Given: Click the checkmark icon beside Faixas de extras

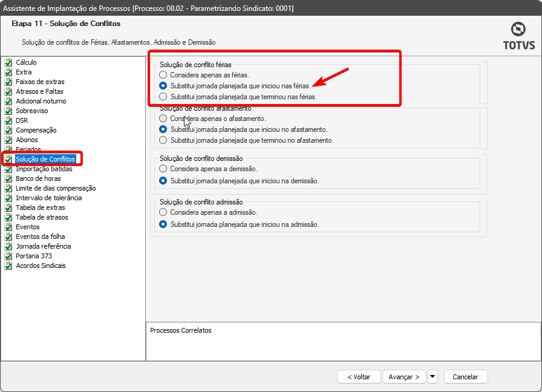Looking at the screenshot, I should click(8, 82).
